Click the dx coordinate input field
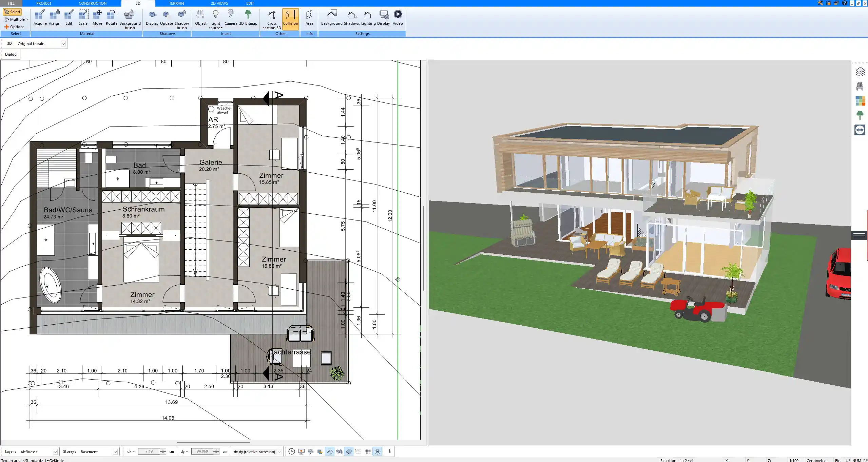 coord(151,451)
